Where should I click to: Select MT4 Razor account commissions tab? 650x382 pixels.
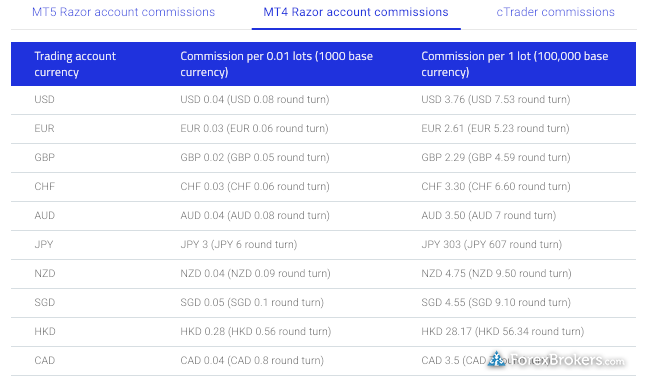click(x=356, y=12)
